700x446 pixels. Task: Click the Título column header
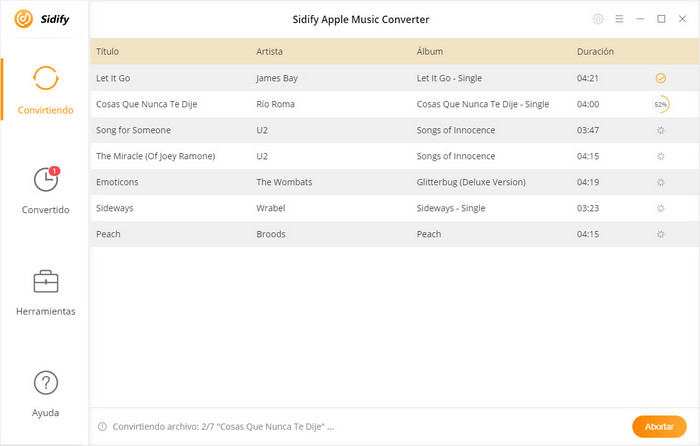click(107, 51)
